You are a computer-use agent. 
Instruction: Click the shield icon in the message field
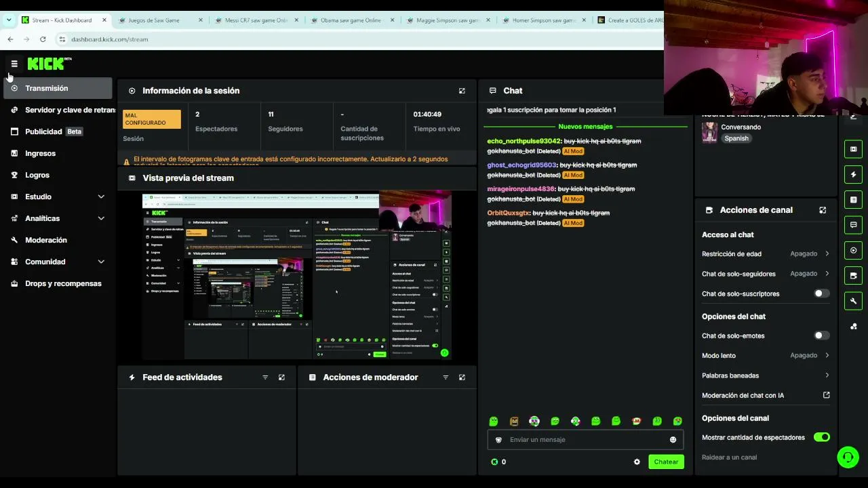point(498,440)
